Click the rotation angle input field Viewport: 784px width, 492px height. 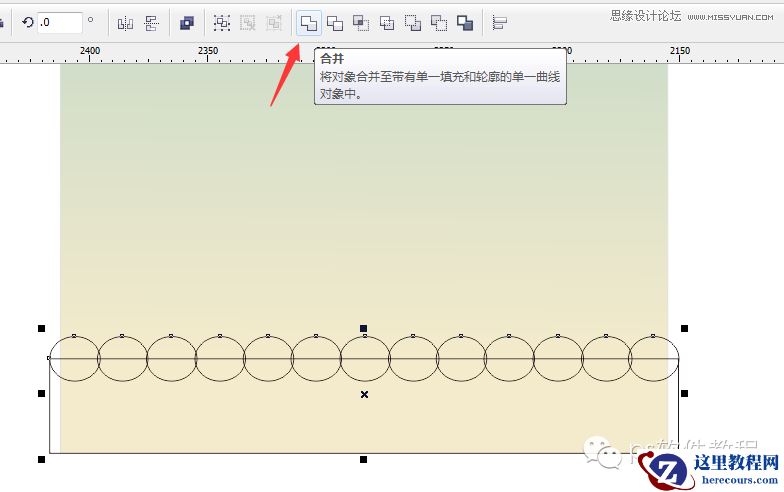(x=60, y=22)
